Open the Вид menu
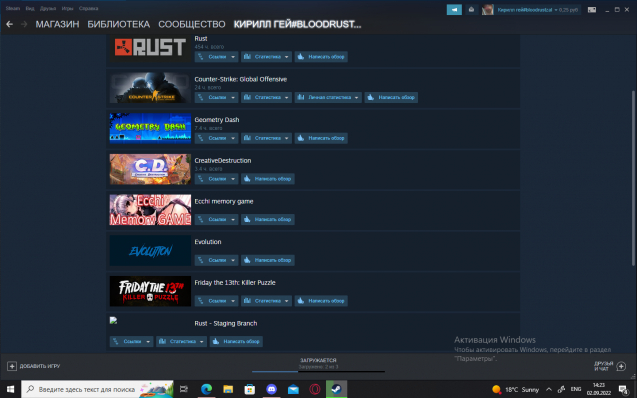This screenshot has height=398, width=637. click(30, 9)
